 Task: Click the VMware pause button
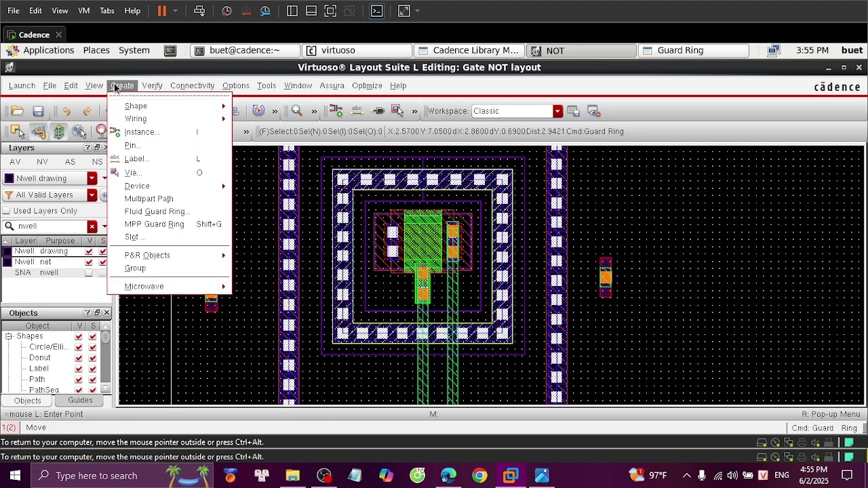pos(161,11)
